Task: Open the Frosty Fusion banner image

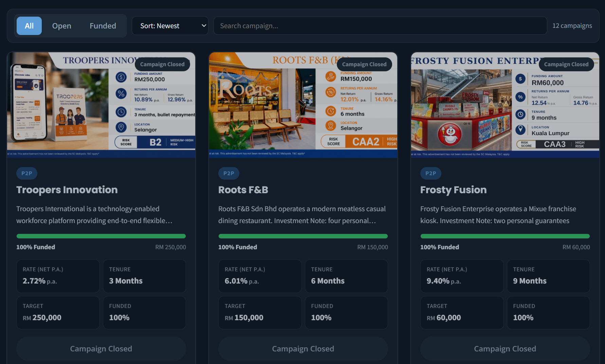Action: pyautogui.click(x=505, y=105)
